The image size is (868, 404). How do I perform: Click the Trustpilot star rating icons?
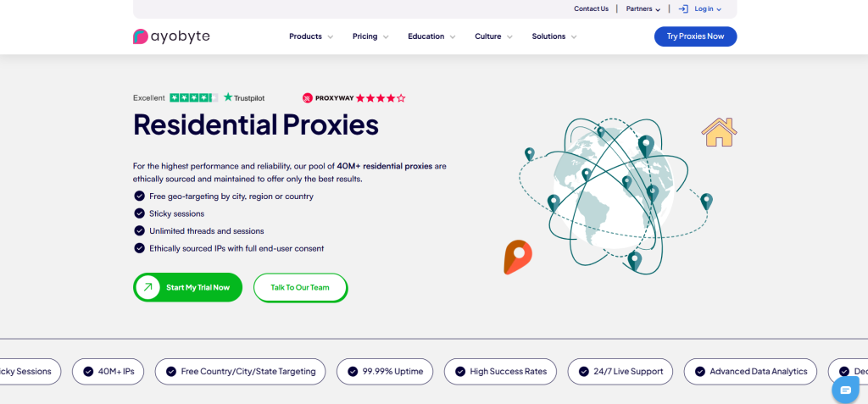(193, 98)
